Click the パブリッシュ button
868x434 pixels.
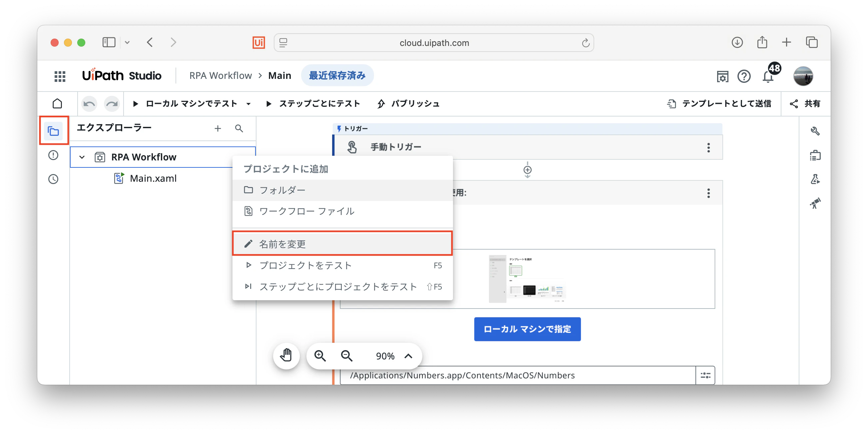408,104
